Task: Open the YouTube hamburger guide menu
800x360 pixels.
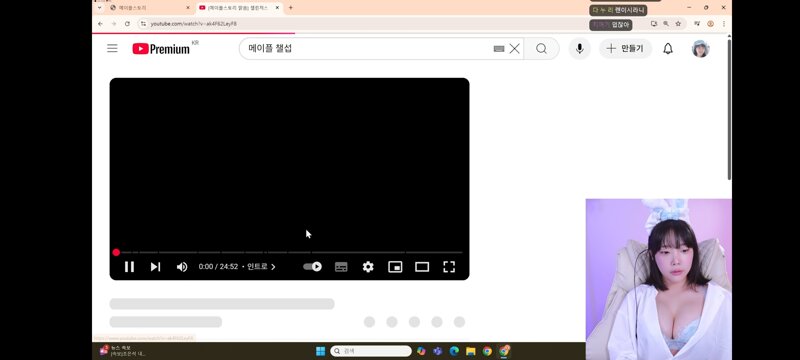Action: [x=112, y=48]
